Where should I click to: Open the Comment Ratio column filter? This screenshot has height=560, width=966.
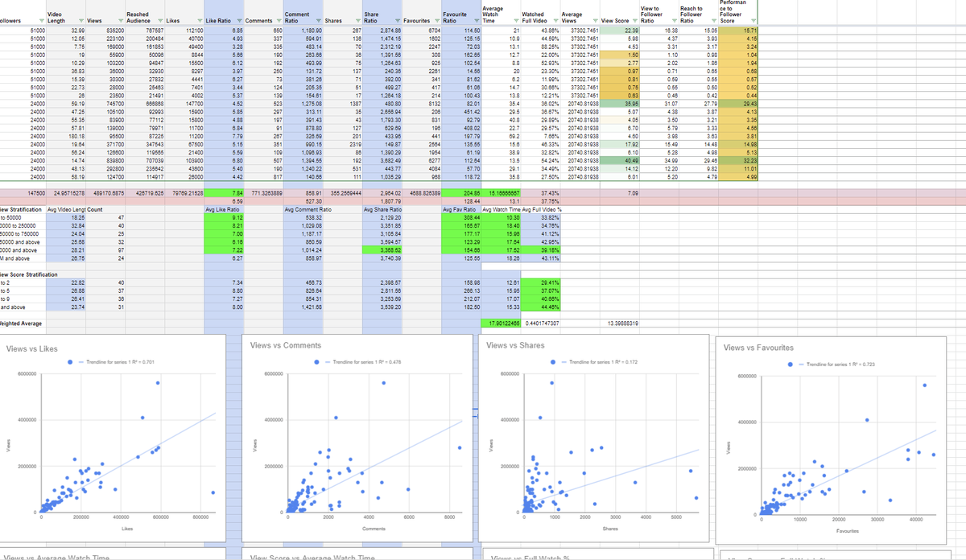pyautogui.click(x=319, y=20)
